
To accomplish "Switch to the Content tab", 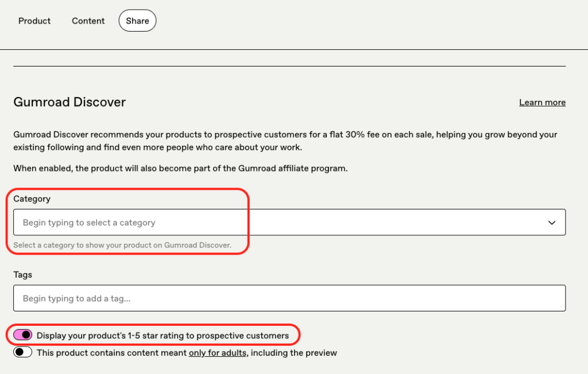I will 88,21.
